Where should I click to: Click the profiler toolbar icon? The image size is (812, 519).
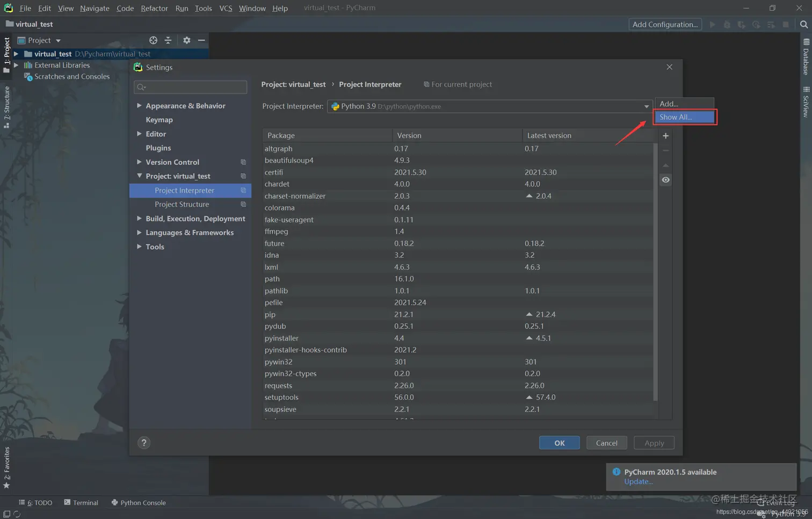click(x=756, y=24)
